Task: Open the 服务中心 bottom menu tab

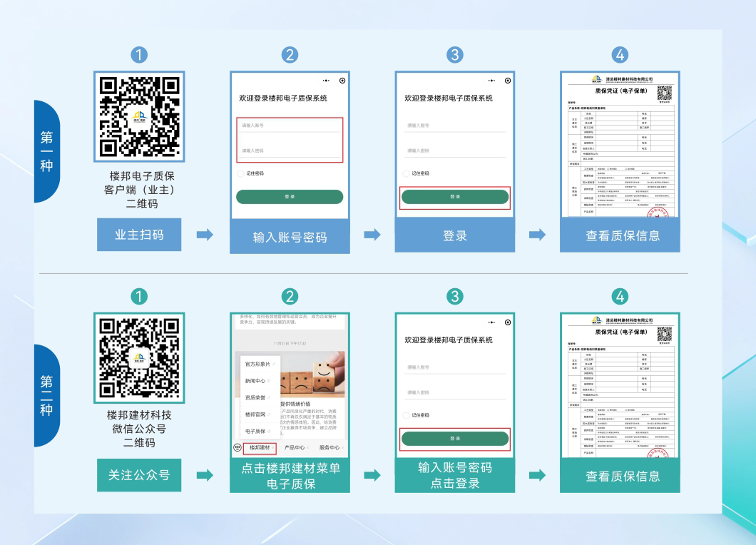Action: coord(330,447)
